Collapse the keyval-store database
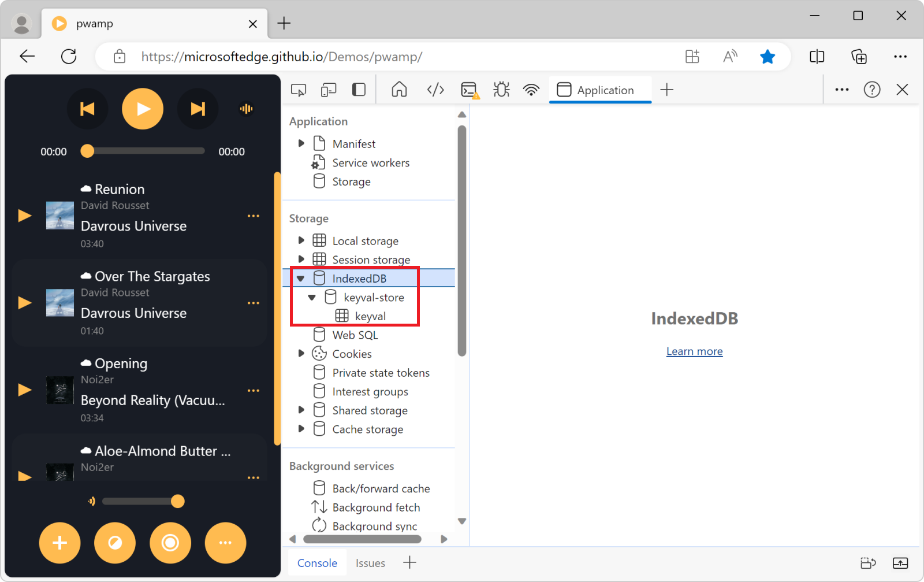Image resolution: width=924 pixels, height=582 pixels. [x=312, y=297]
